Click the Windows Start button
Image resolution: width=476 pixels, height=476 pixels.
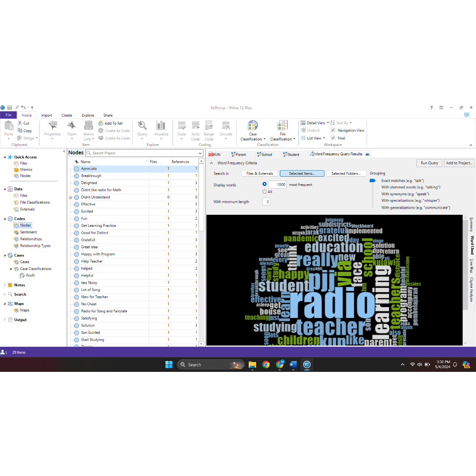[169, 364]
